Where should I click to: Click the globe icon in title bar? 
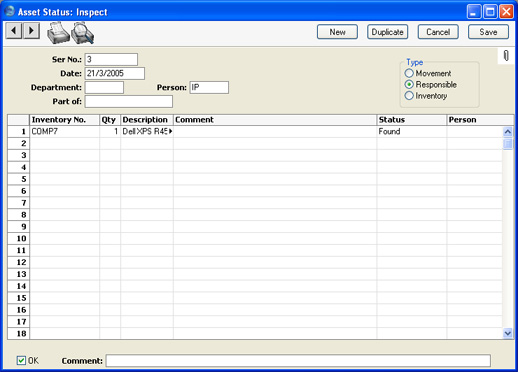(10, 11)
